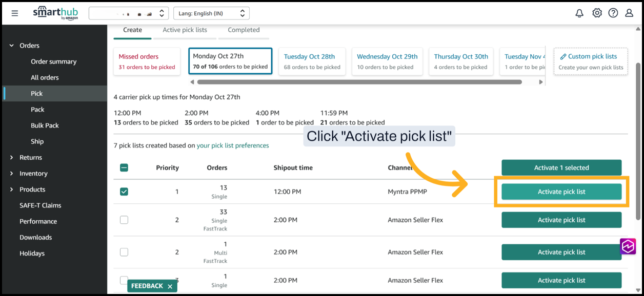Open the language selection dropdown
Screen dimensions: 644x296
(211, 13)
